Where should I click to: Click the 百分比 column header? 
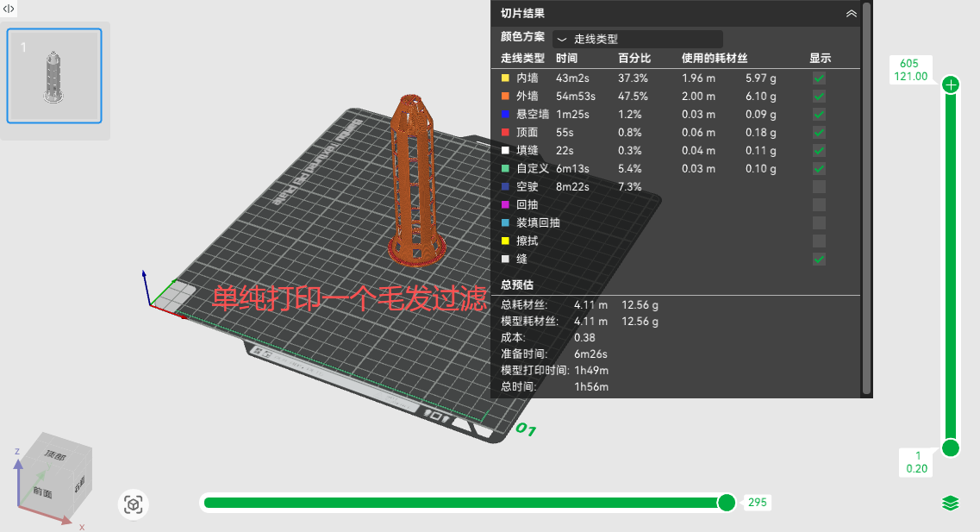point(634,58)
